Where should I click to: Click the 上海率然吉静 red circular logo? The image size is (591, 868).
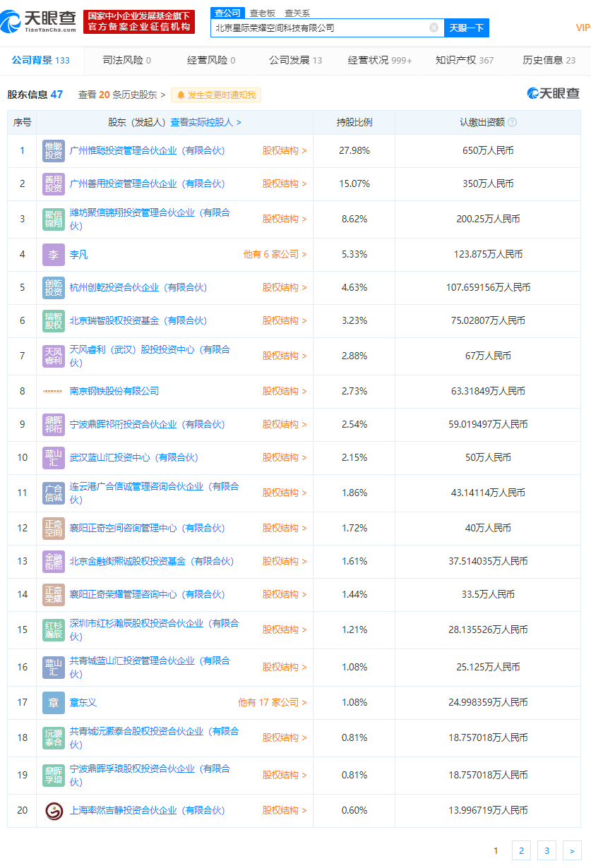point(54,810)
